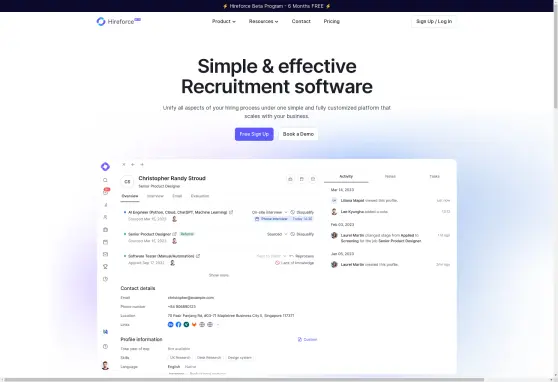Click the CS initials avatar

[127, 182]
